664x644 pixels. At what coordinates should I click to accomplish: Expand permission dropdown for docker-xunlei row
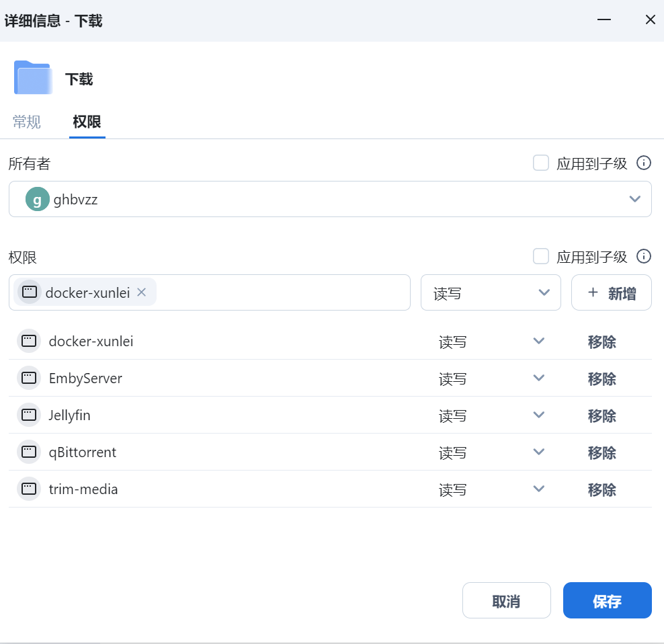[x=538, y=341]
